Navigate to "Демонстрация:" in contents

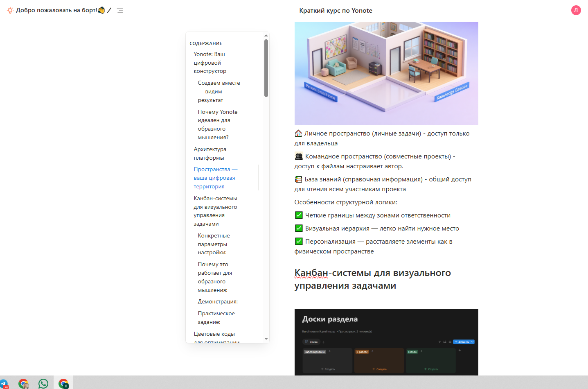click(218, 302)
